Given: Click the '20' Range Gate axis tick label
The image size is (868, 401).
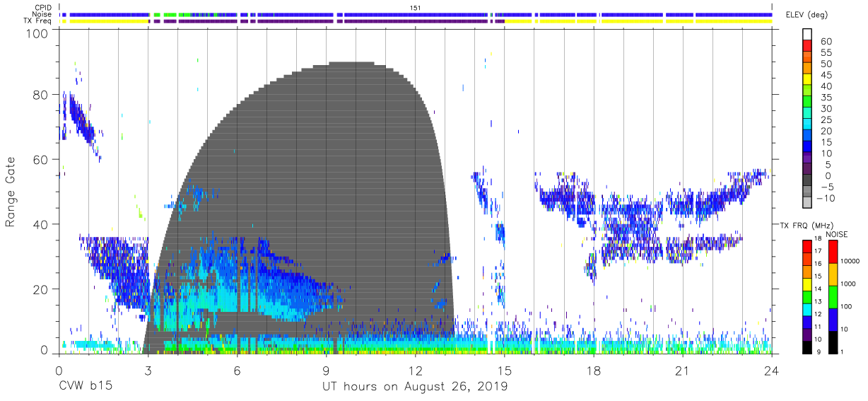Looking at the screenshot, I should (40, 289).
